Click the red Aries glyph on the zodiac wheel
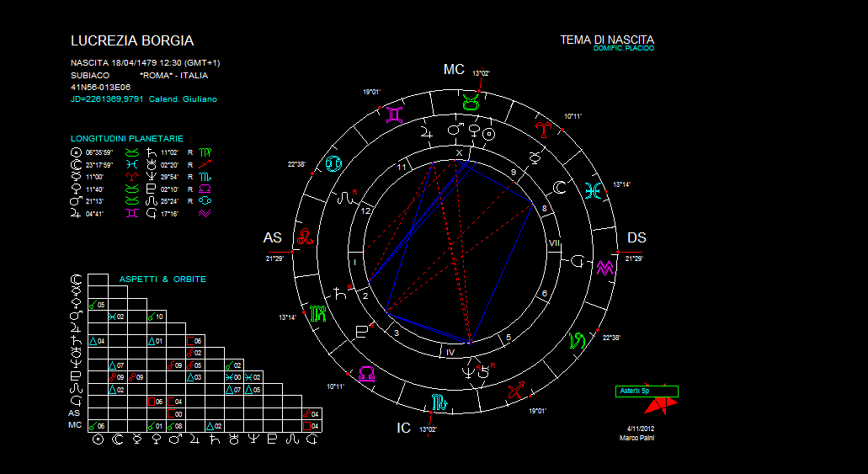This screenshot has height=474, width=868. (544, 130)
